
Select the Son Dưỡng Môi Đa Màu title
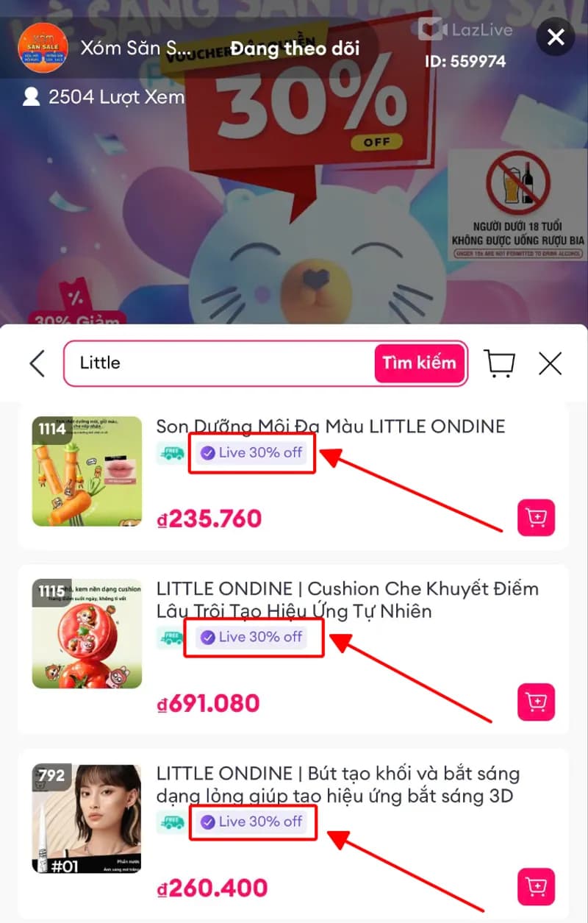331,426
